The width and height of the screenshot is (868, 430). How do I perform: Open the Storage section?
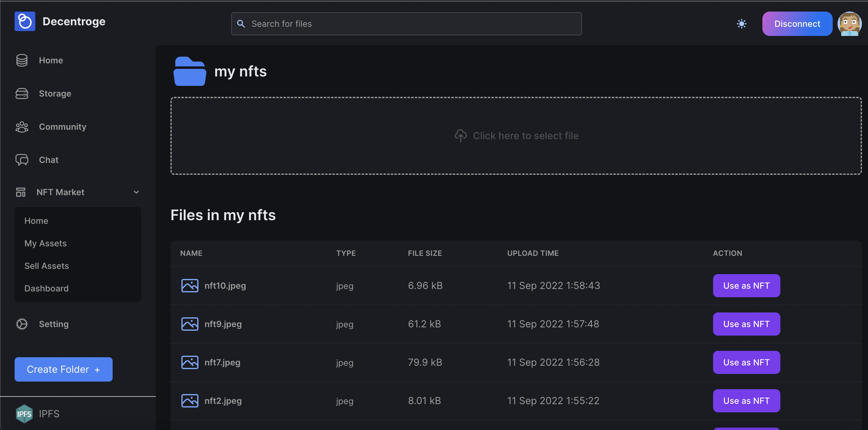click(x=54, y=93)
